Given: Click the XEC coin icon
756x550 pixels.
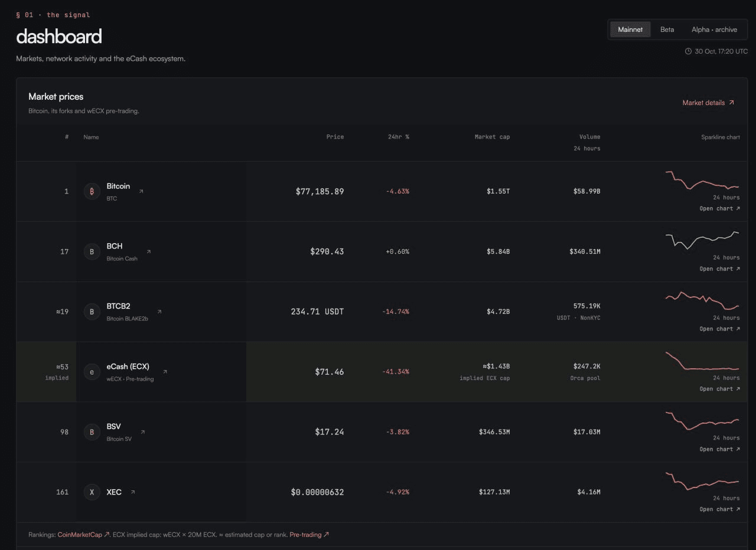Looking at the screenshot, I should [92, 492].
